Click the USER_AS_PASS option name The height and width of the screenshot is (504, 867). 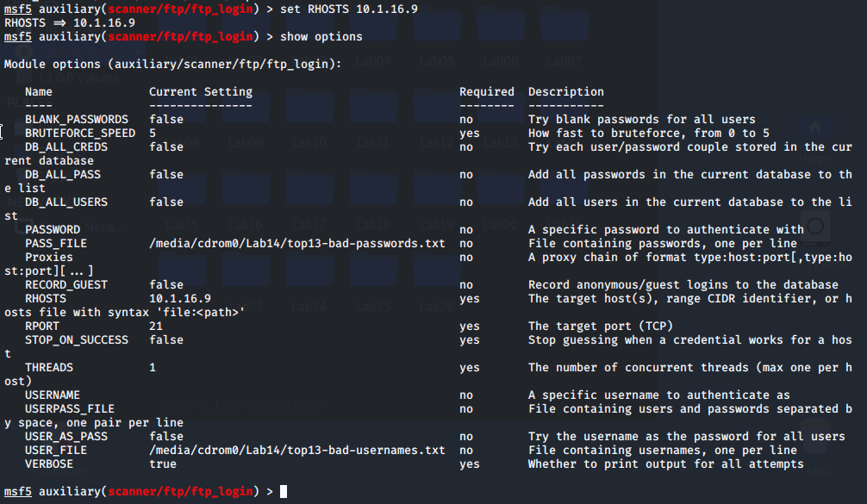(x=66, y=437)
